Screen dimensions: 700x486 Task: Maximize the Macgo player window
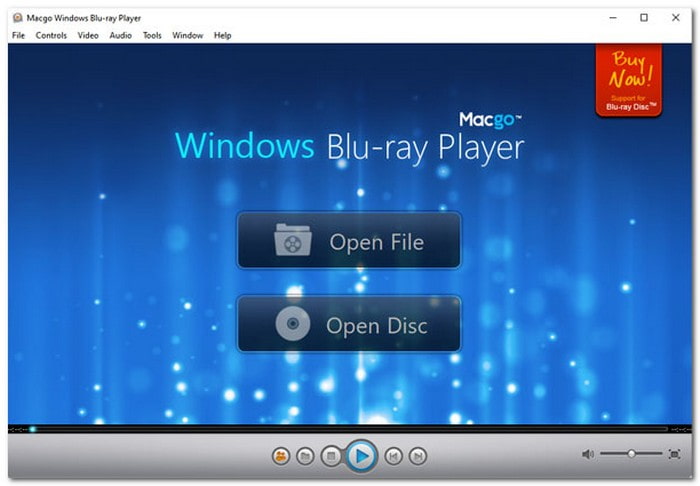click(x=644, y=18)
